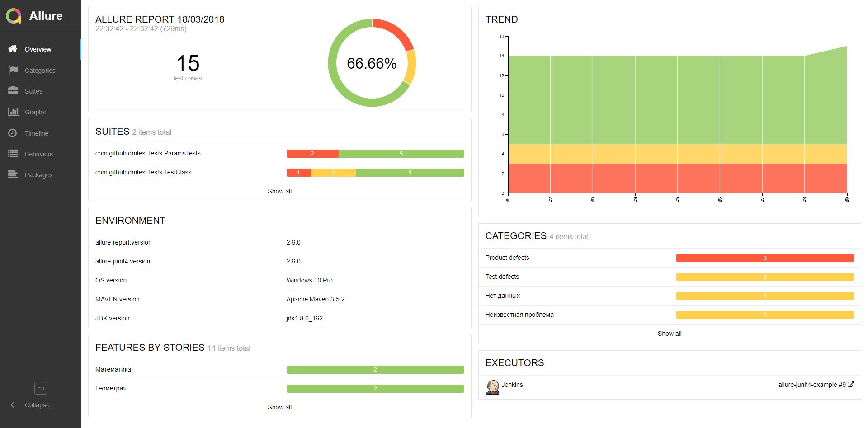868x428 pixels.
Task: Click the yellow Test defects bar
Action: click(x=765, y=277)
